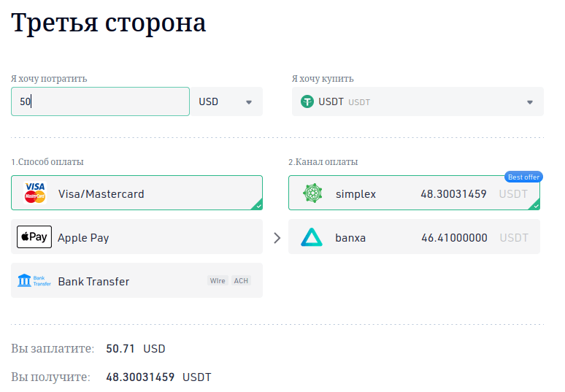Select Apple Pay payment method
565x392 pixels.
137,237
